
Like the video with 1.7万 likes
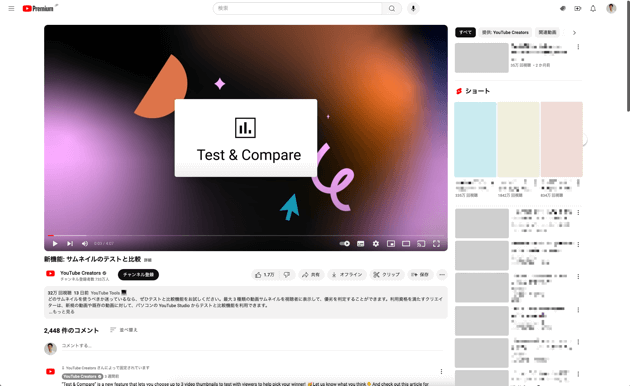point(264,275)
